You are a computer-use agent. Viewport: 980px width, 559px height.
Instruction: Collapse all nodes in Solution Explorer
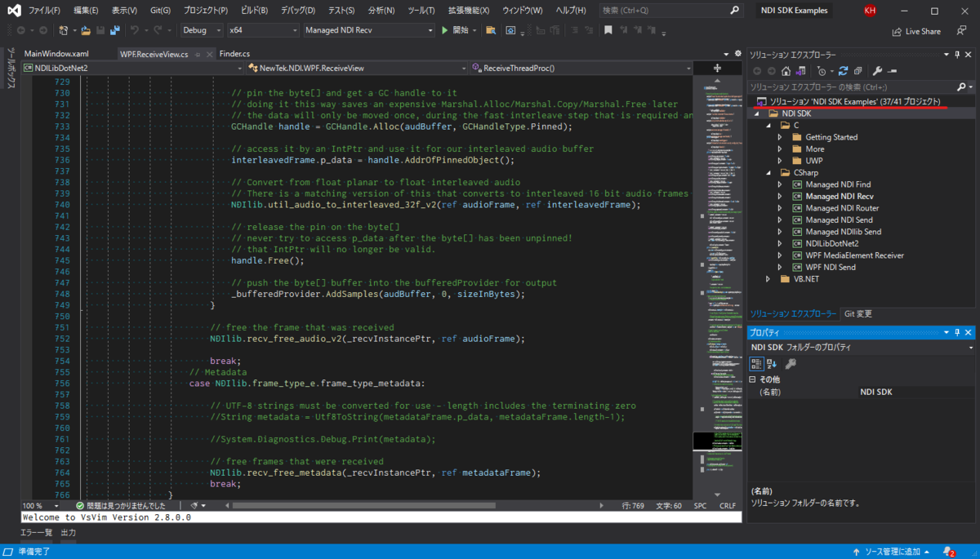pos(857,70)
